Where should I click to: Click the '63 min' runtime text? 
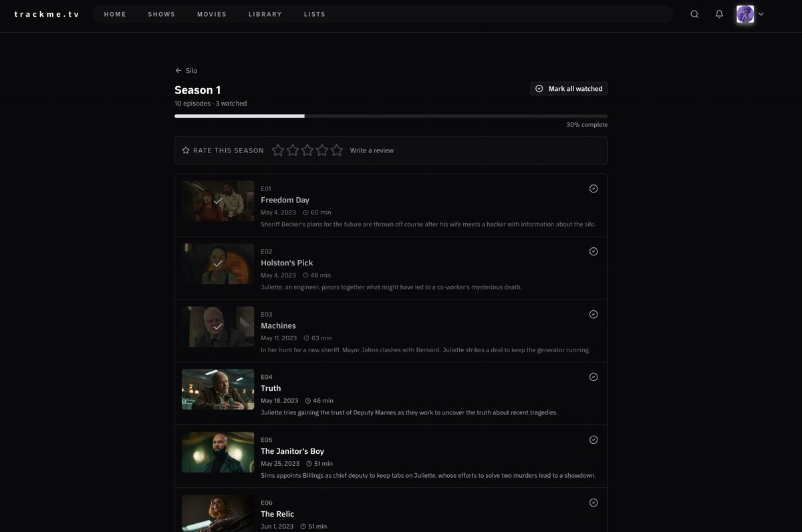pyautogui.click(x=321, y=338)
